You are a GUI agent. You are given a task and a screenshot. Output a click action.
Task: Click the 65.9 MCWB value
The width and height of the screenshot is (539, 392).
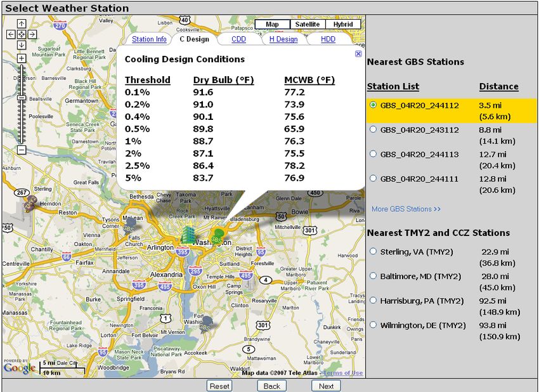[294, 129]
